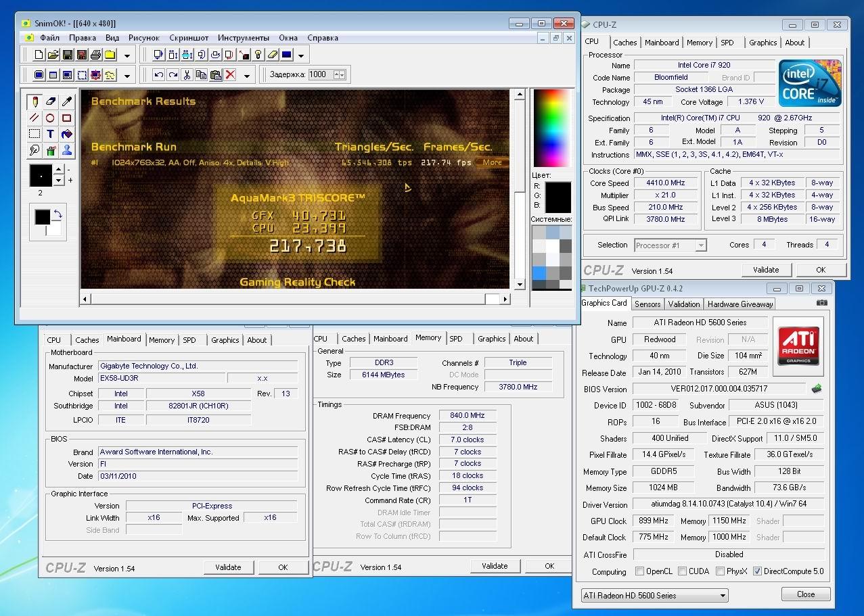Open the Скриншот menu
The image size is (864, 616).
tap(189, 38)
